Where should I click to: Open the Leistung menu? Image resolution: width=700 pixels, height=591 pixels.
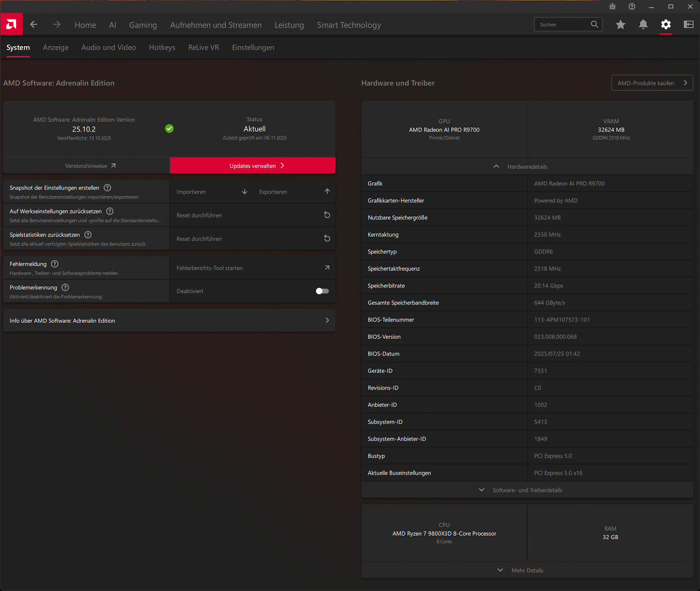[x=289, y=25]
